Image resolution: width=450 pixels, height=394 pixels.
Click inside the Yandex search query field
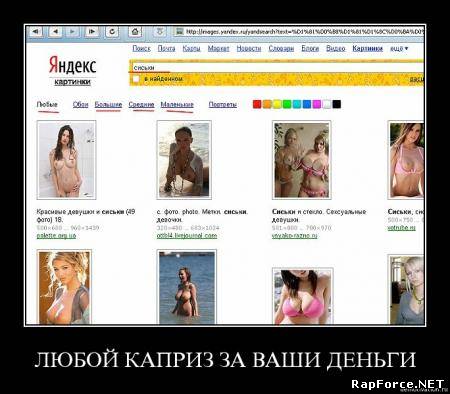(277, 68)
